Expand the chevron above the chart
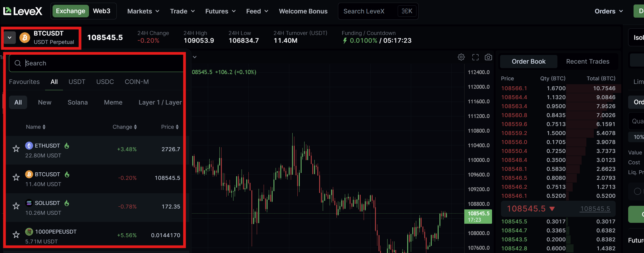 point(195,57)
